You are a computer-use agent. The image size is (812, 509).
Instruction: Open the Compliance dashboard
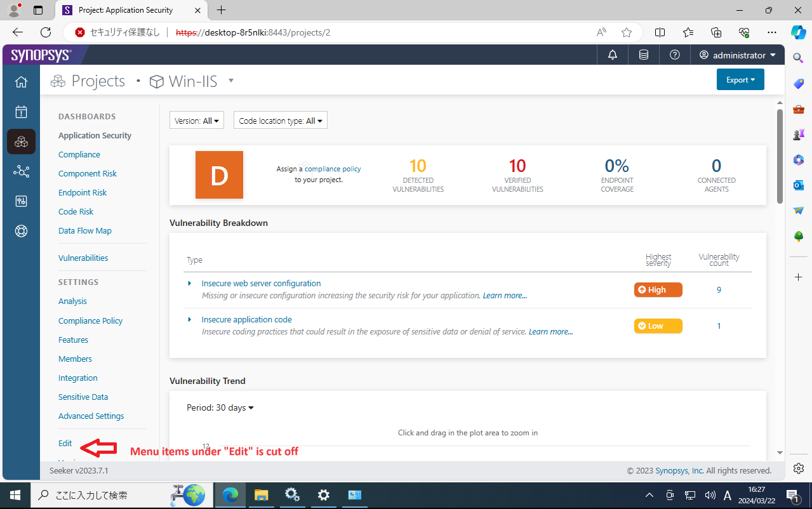point(79,154)
